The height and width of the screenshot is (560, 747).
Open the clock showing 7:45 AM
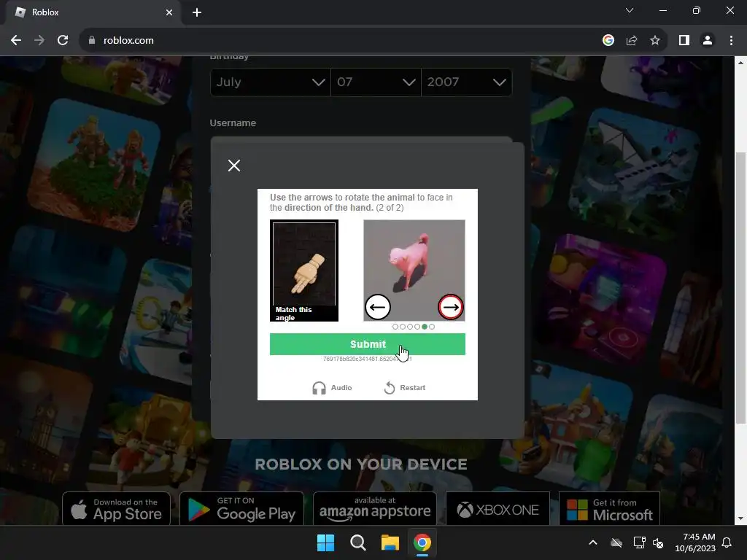pyautogui.click(x=695, y=542)
